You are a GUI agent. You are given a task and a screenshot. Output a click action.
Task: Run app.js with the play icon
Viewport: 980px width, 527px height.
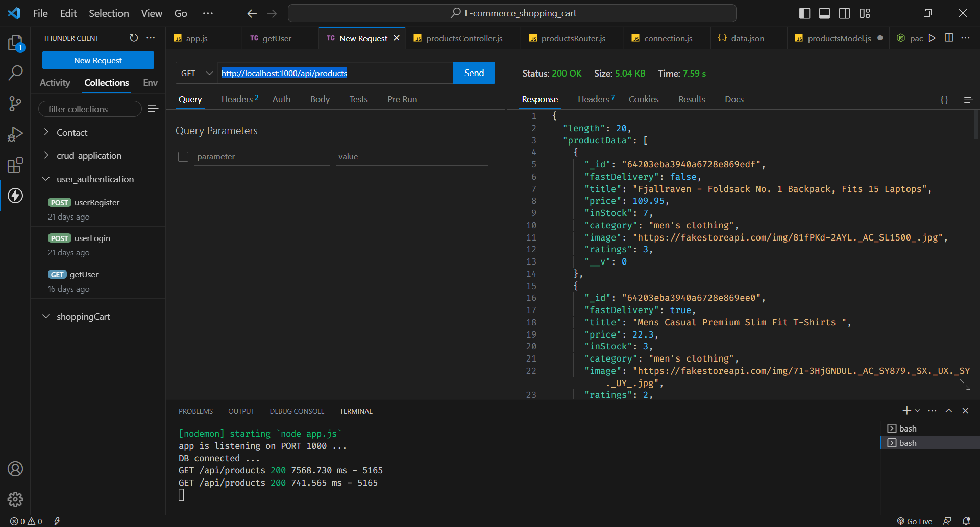933,38
